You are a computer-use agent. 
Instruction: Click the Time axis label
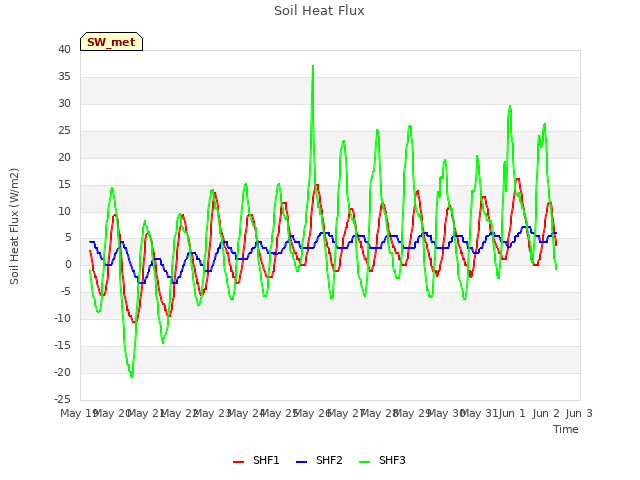tap(566, 429)
